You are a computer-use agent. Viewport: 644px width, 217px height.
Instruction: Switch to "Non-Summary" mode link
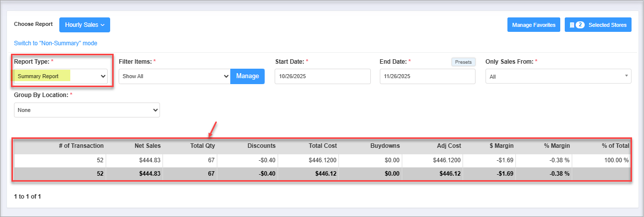point(55,43)
